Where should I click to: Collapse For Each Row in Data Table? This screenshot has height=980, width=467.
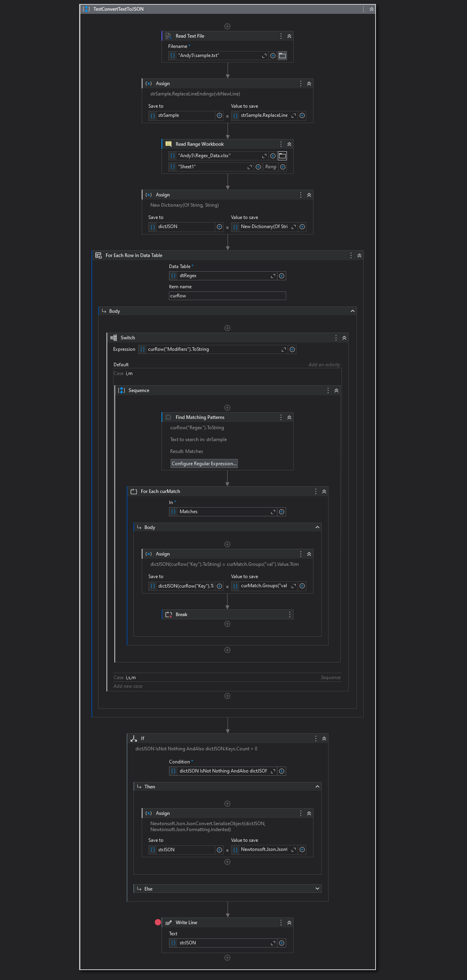[359, 255]
